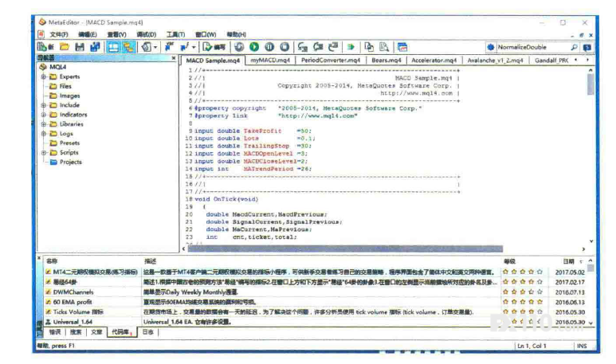Save the current file via floppy icon
Screen dimensions: 616x364
pos(80,47)
